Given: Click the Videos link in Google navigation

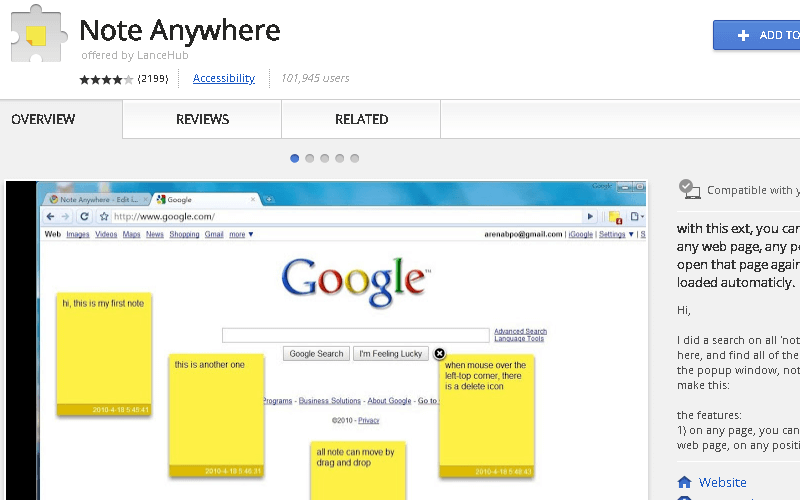Looking at the screenshot, I should [x=106, y=234].
